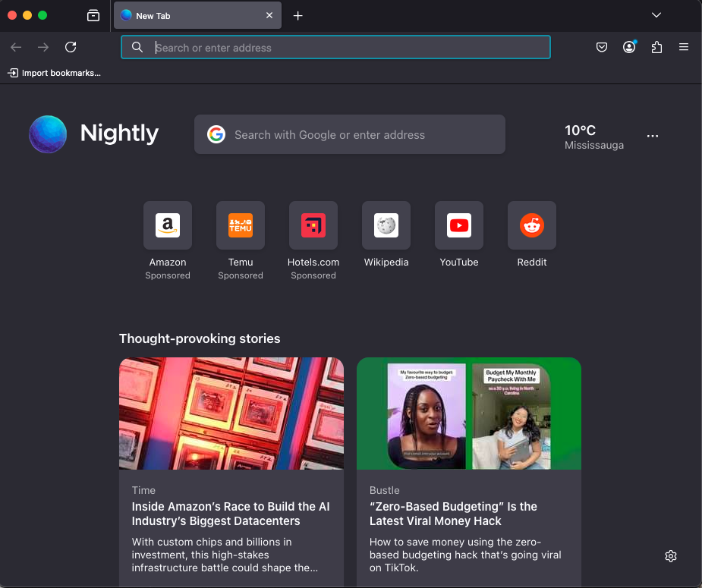Focus the Search or enter address bar

(335, 47)
